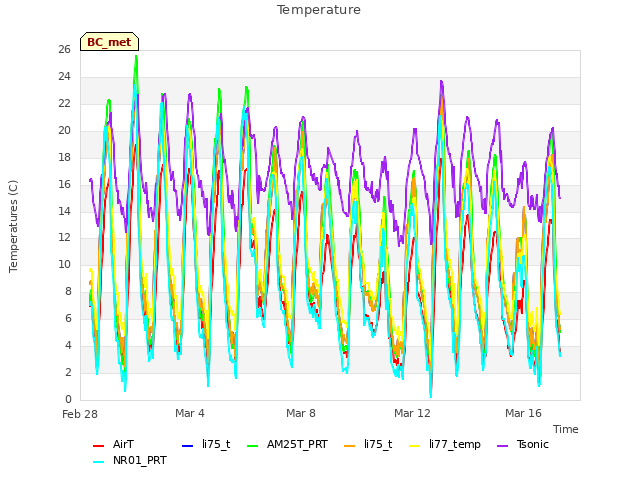Click the Mar 12 date tick
The image size is (640, 480).
coord(412,413)
